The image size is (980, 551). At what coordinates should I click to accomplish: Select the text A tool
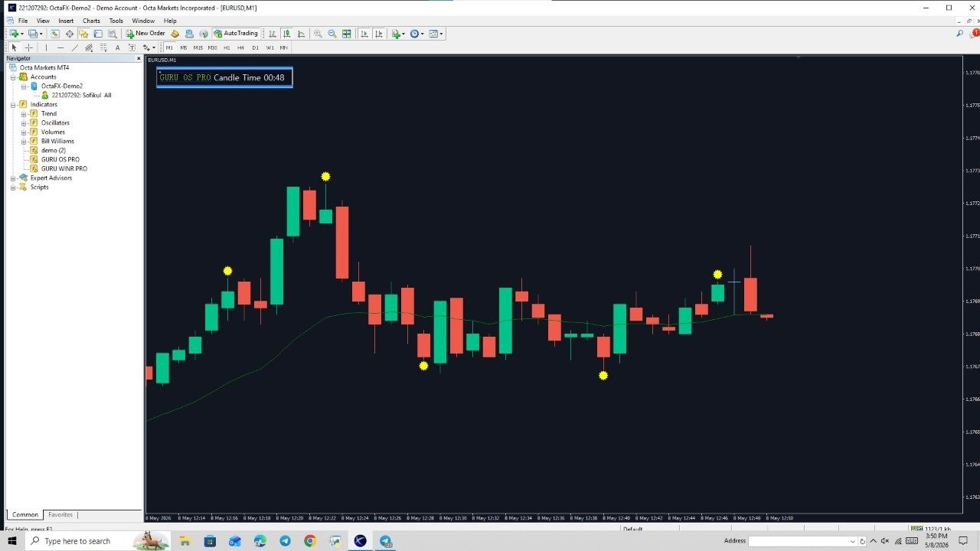click(x=117, y=47)
